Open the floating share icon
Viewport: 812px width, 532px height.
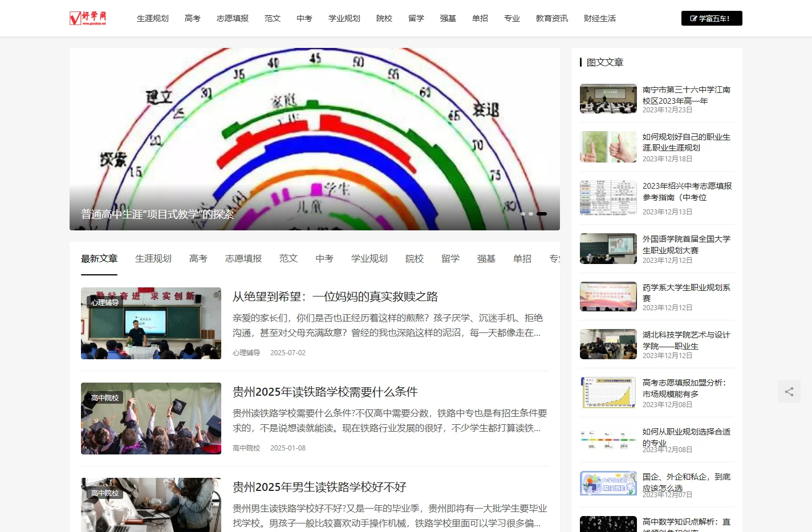click(x=789, y=392)
